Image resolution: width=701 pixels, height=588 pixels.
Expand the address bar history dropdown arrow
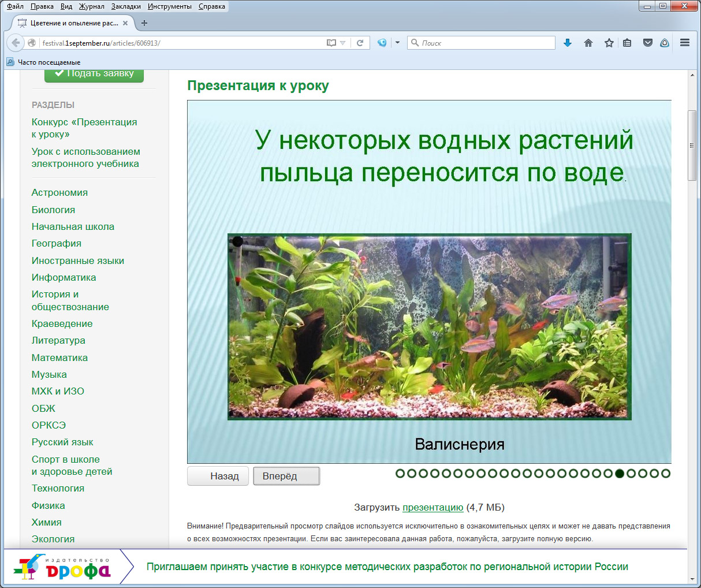coord(343,43)
